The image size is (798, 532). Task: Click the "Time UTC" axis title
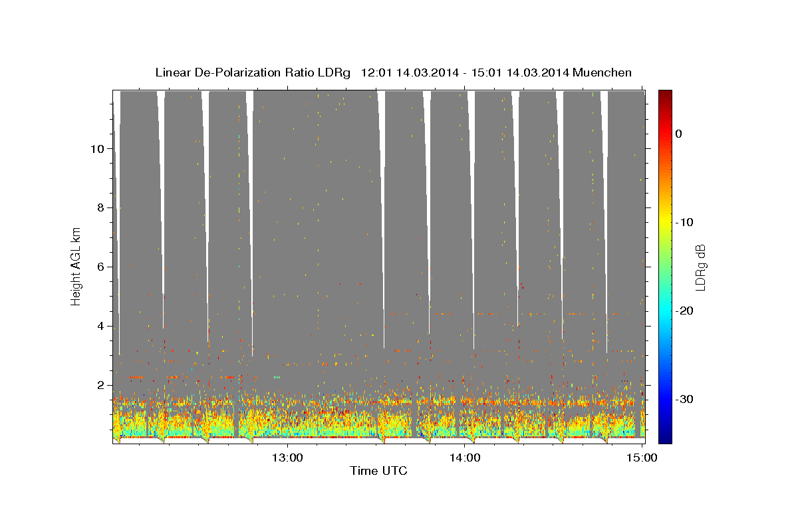pos(378,471)
